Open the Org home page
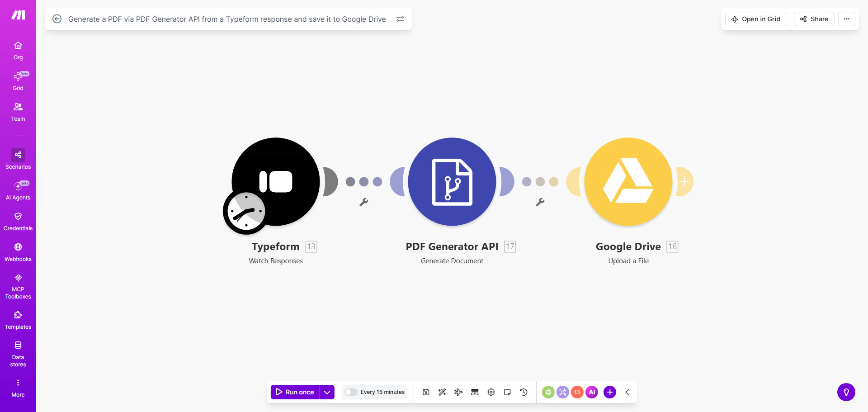Image resolution: width=868 pixels, height=412 pixels. point(18,51)
